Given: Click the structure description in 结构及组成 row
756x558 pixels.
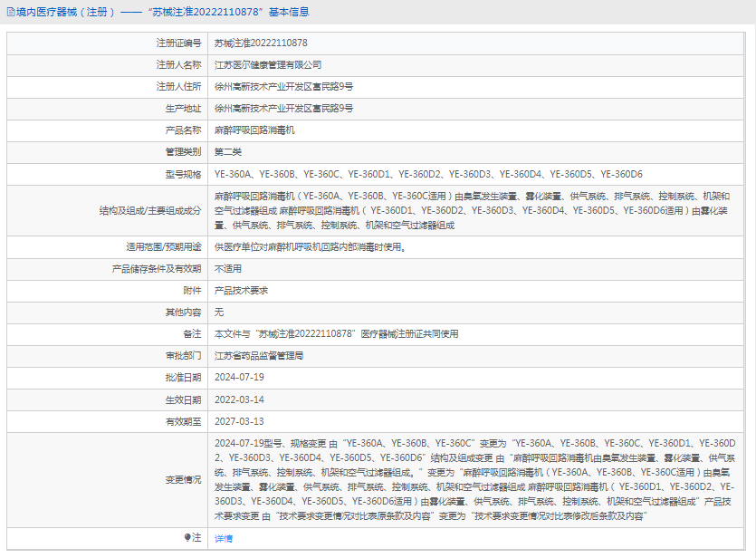Looking at the screenshot, I should click(x=473, y=211).
